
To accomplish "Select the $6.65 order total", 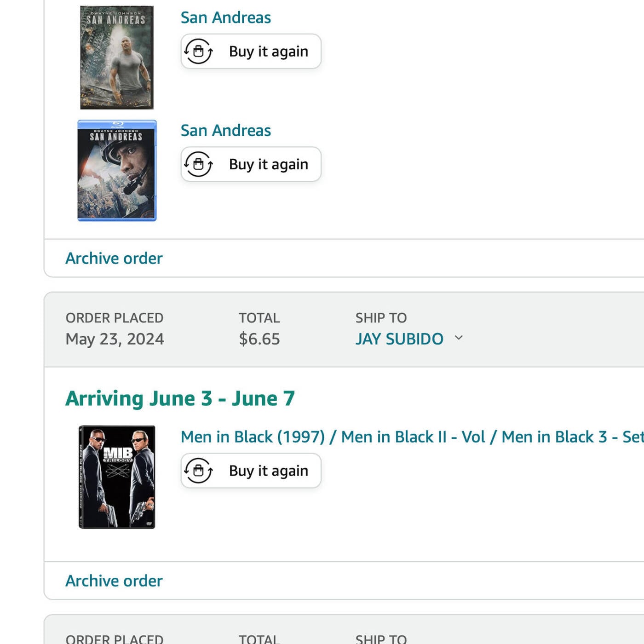I will [x=259, y=339].
